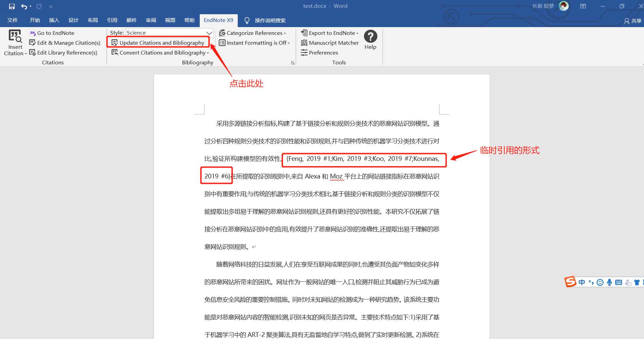644x339 pixels.
Task: Click the Go to EndNote button
Action: pos(52,33)
